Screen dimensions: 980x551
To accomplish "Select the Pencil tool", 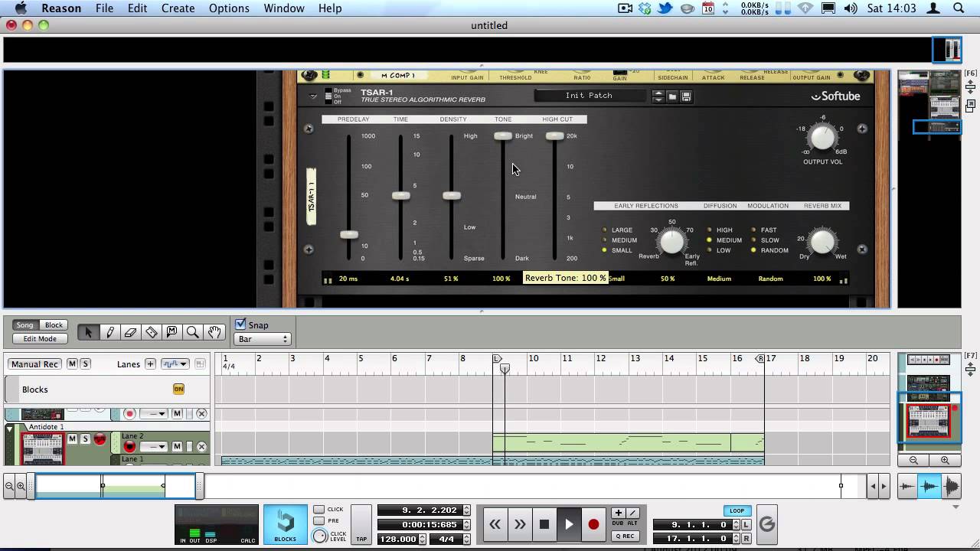I will tap(109, 332).
